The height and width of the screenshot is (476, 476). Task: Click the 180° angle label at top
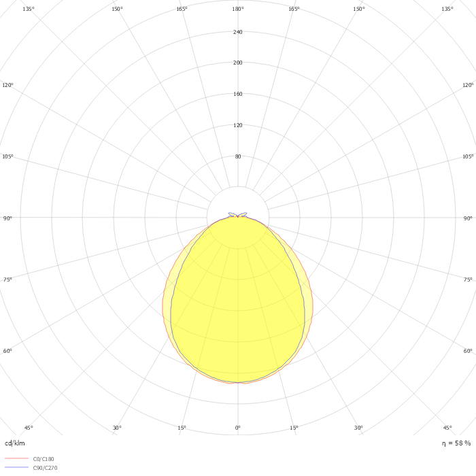[238, 9]
